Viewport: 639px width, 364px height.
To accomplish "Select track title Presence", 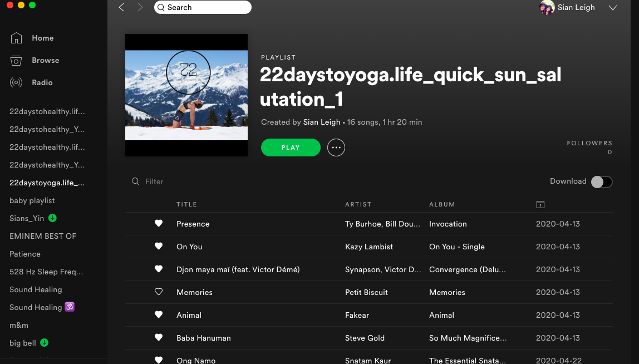I will [193, 224].
